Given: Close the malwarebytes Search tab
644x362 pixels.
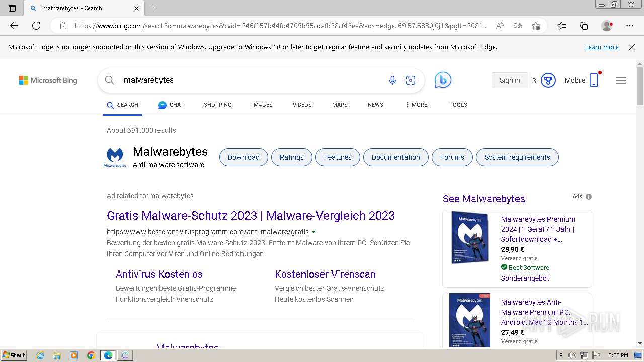Looking at the screenshot, I should tap(137, 8).
